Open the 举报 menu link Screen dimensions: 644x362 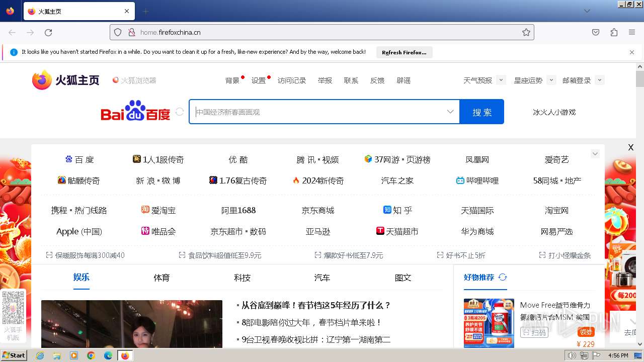tap(325, 80)
